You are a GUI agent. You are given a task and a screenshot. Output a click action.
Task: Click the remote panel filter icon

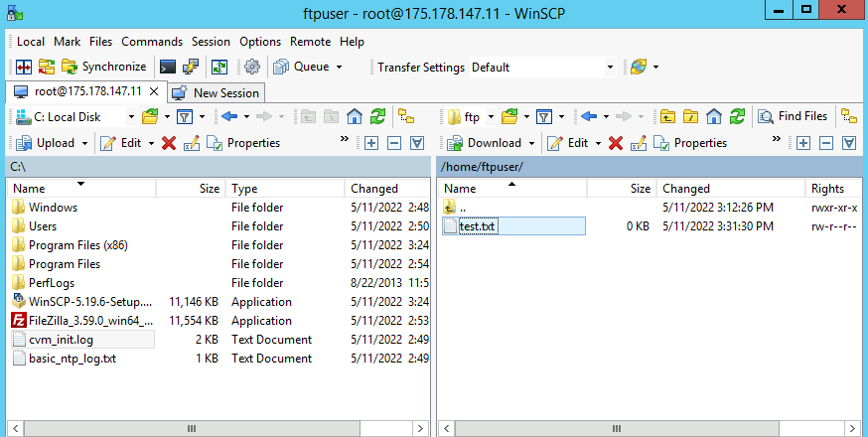click(x=544, y=116)
